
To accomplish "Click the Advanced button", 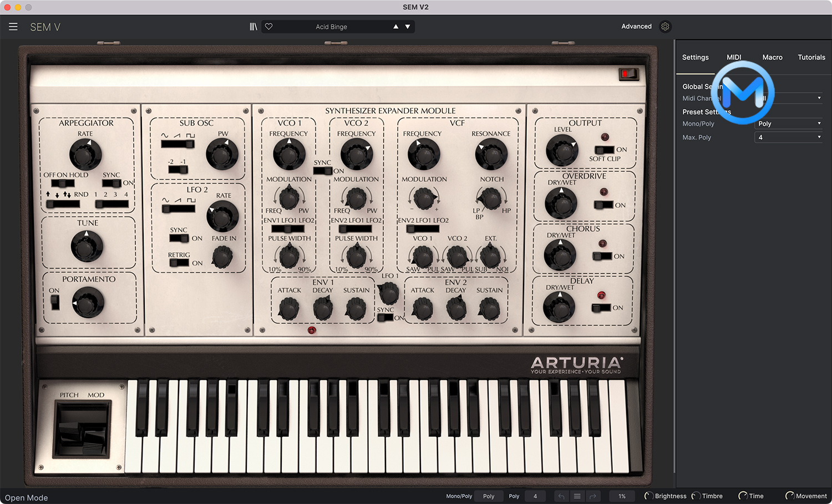I will pyautogui.click(x=636, y=27).
